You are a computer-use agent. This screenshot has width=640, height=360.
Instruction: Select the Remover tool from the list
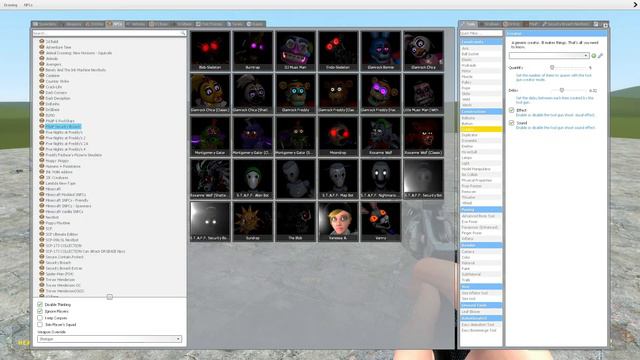coord(481,191)
